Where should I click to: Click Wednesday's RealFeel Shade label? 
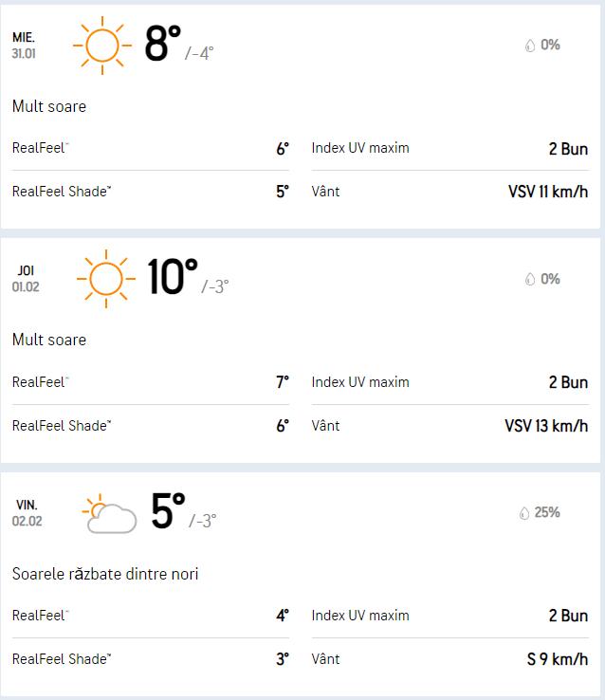[62, 192]
